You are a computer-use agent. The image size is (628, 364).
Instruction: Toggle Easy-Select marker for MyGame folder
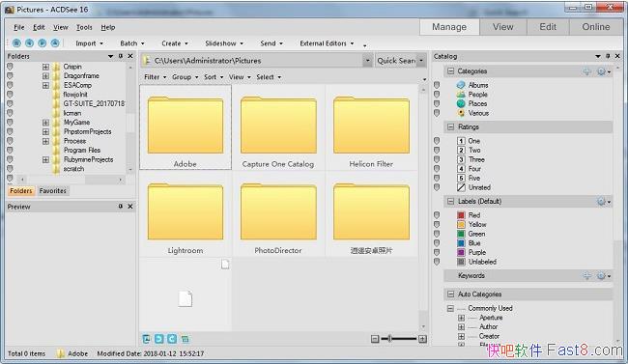pos(10,122)
